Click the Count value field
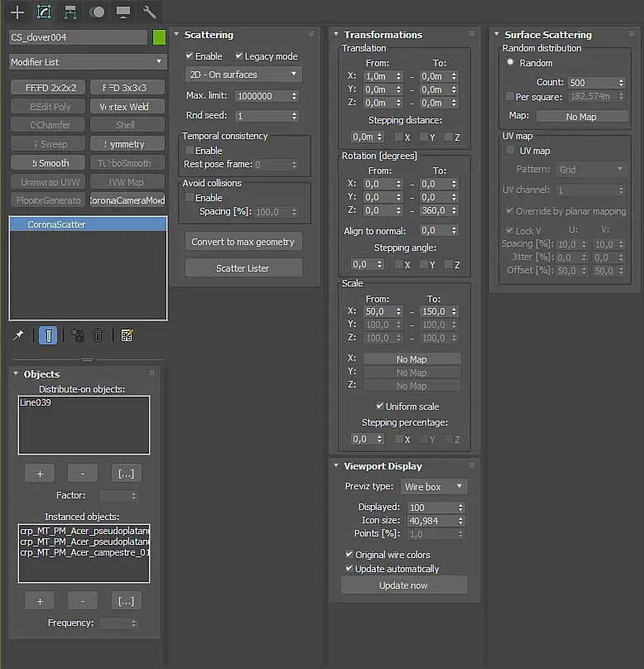 593,82
